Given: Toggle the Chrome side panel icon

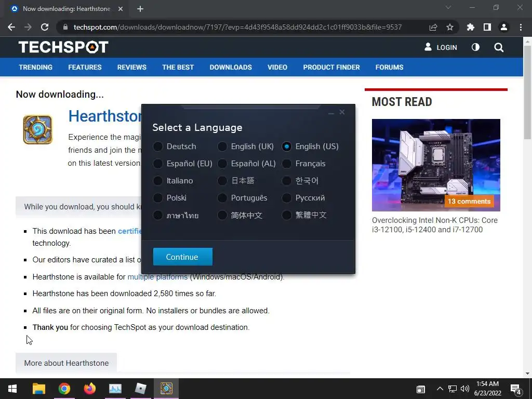Looking at the screenshot, I should 487,27.
